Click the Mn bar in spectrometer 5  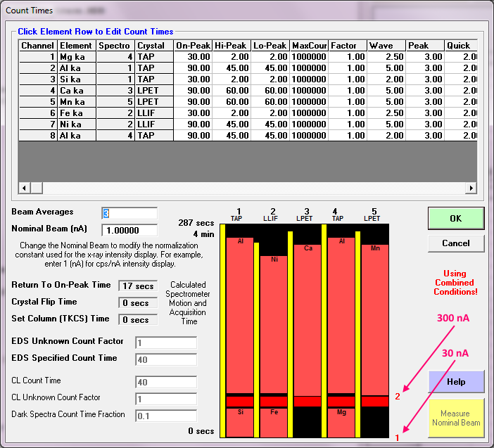(374, 316)
